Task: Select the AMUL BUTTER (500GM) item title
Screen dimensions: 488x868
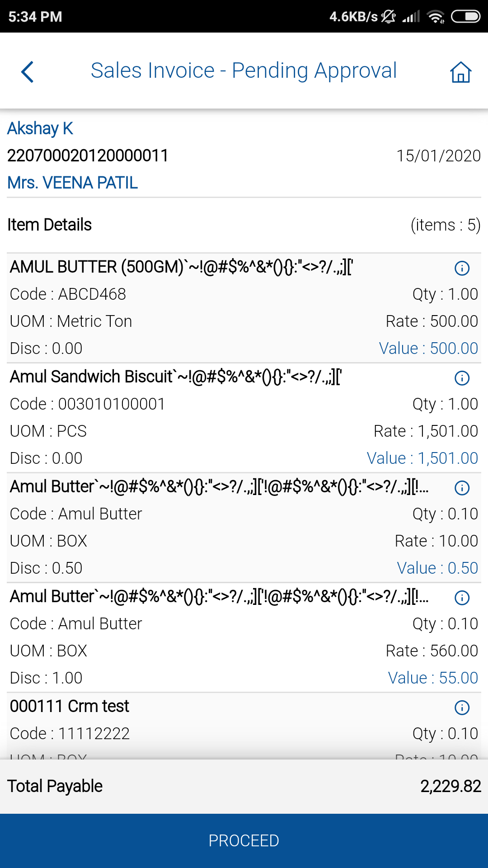Action: [181, 267]
